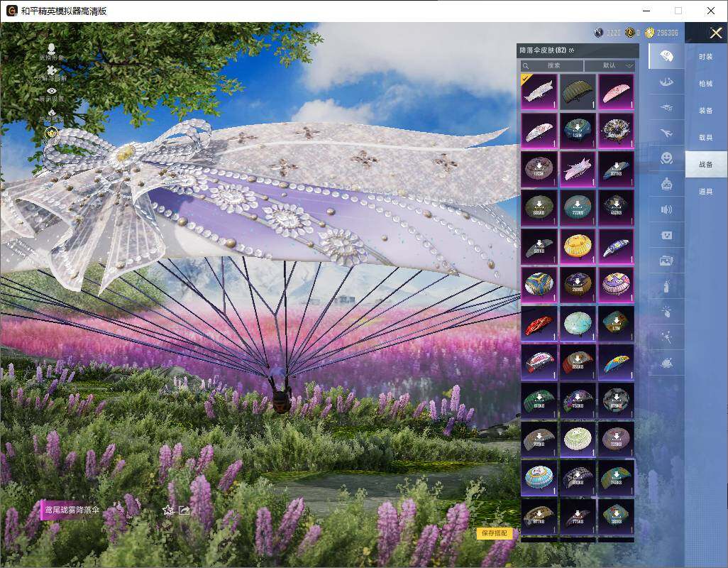This screenshot has width=728, height=568.
Task: Select the purple cake-style parachute thumbnail
Action: pyautogui.click(x=616, y=285)
